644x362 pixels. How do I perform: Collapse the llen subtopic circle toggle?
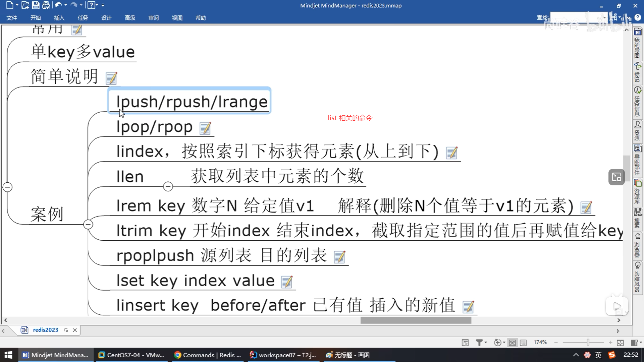(168, 186)
